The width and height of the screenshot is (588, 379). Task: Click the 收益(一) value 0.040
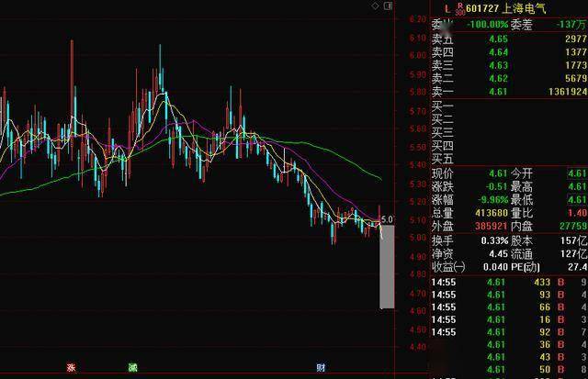[x=495, y=267]
